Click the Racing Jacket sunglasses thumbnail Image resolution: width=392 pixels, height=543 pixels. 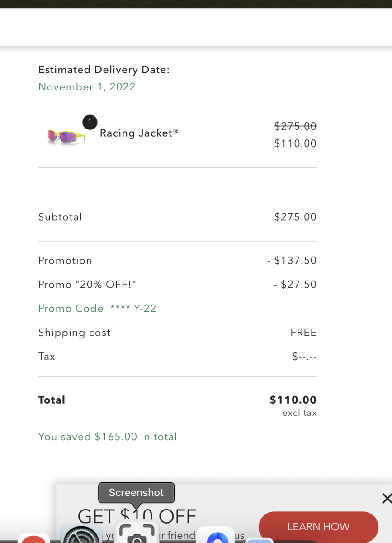(x=66, y=136)
